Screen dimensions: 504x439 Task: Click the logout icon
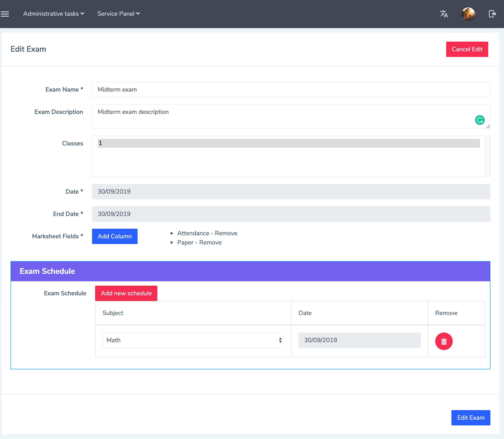pos(492,14)
